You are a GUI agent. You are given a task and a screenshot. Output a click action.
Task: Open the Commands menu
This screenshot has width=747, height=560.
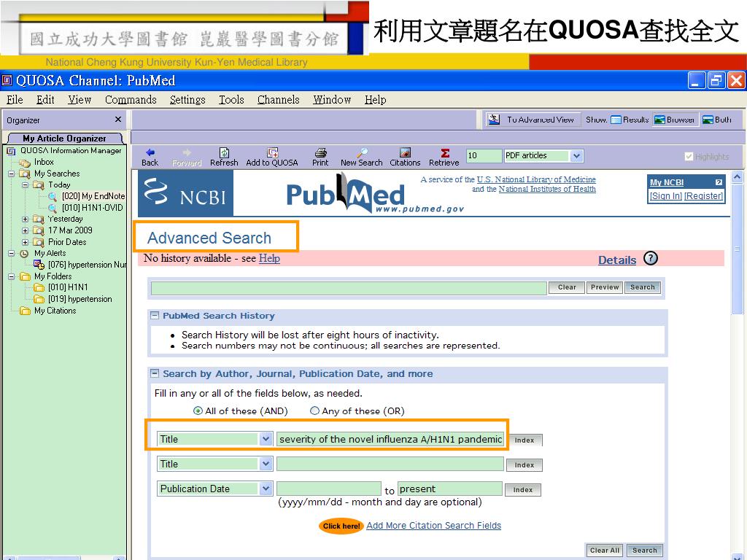(131, 99)
